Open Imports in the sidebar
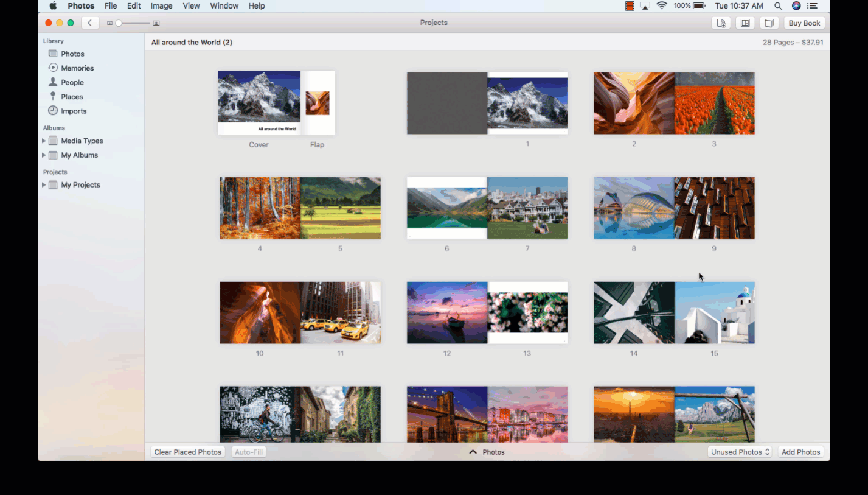 [74, 111]
